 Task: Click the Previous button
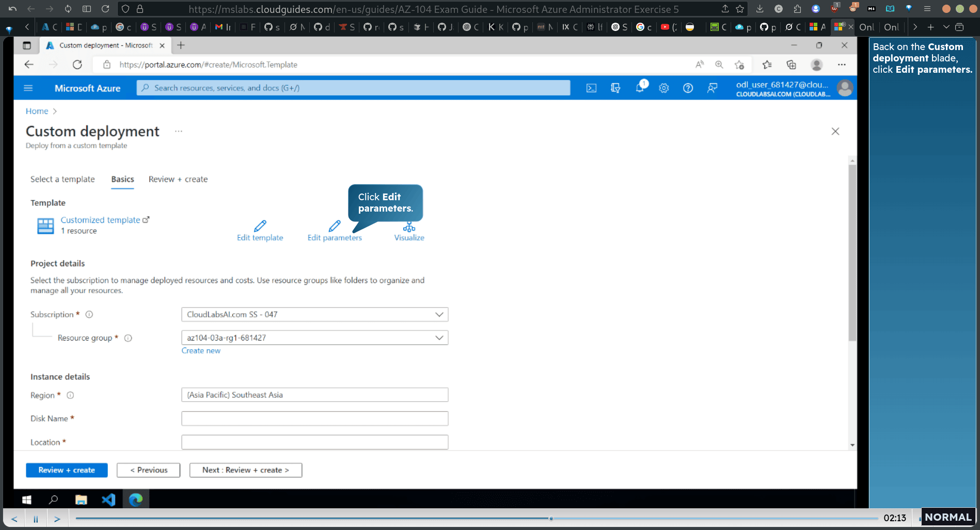point(148,470)
